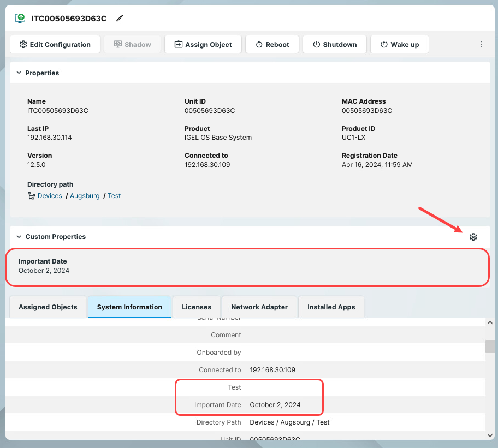The width and height of the screenshot is (498, 448).
Task: Open the Licenses tab
Action: 197,307
